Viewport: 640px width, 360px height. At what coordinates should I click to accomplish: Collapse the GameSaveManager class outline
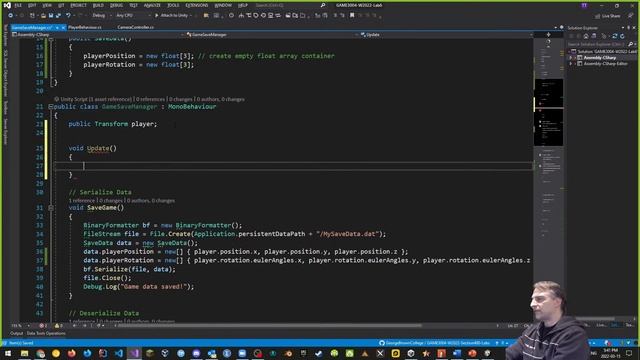click(51, 107)
